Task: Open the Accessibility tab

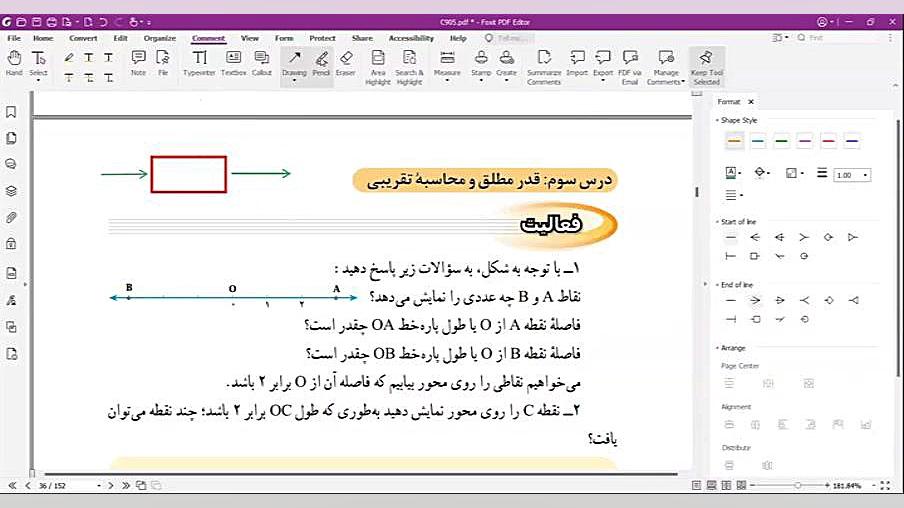Action: pyautogui.click(x=411, y=38)
